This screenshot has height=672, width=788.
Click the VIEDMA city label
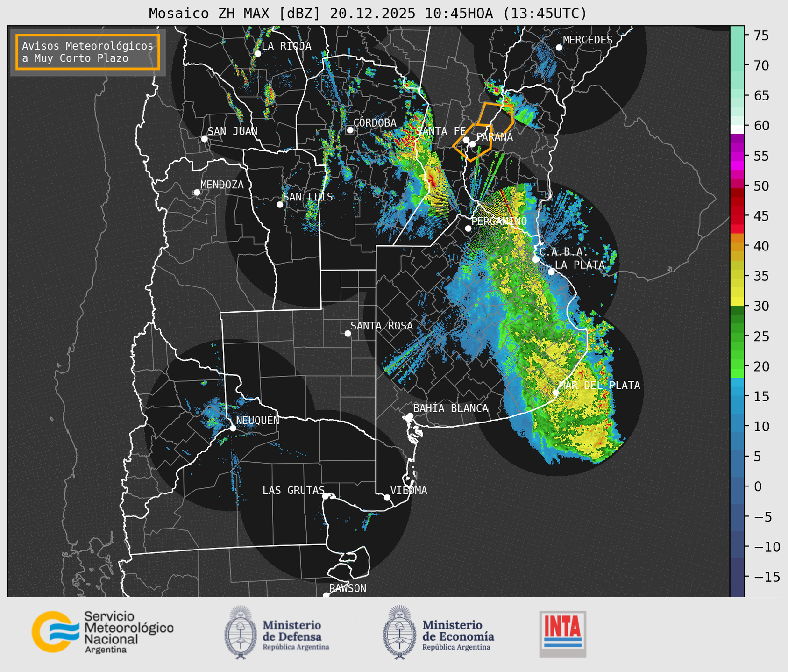coord(409,490)
